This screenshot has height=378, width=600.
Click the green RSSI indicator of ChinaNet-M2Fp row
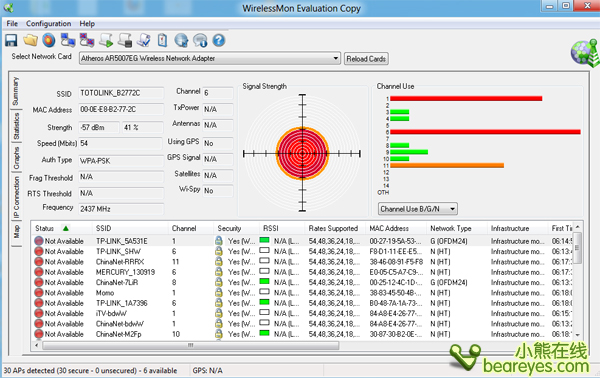(264, 333)
